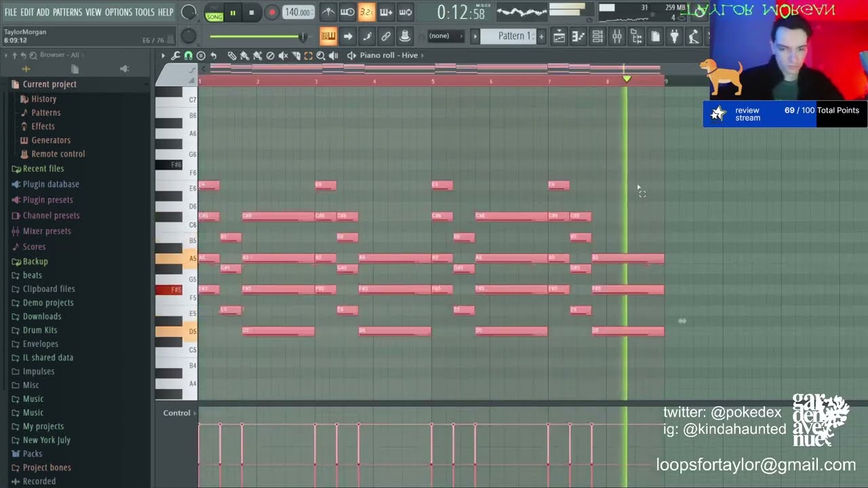Open the Playlist window icon
The width and height of the screenshot is (868, 488).
(x=559, y=37)
